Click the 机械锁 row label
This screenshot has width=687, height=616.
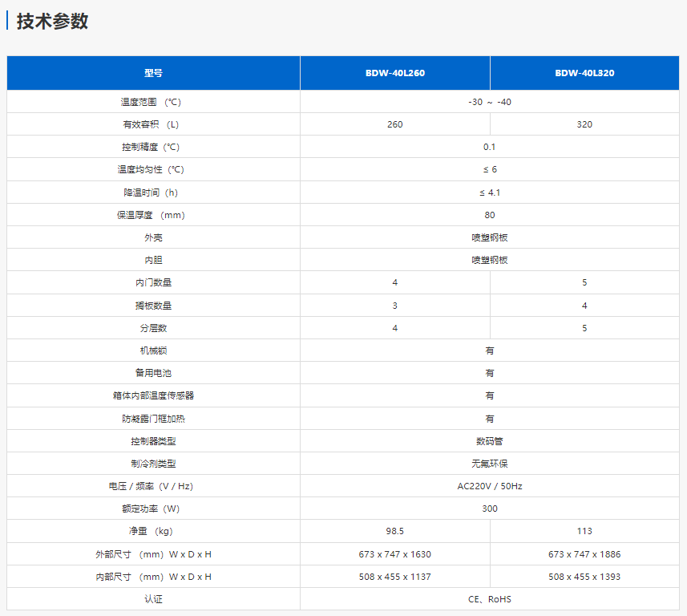click(x=153, y=351)
